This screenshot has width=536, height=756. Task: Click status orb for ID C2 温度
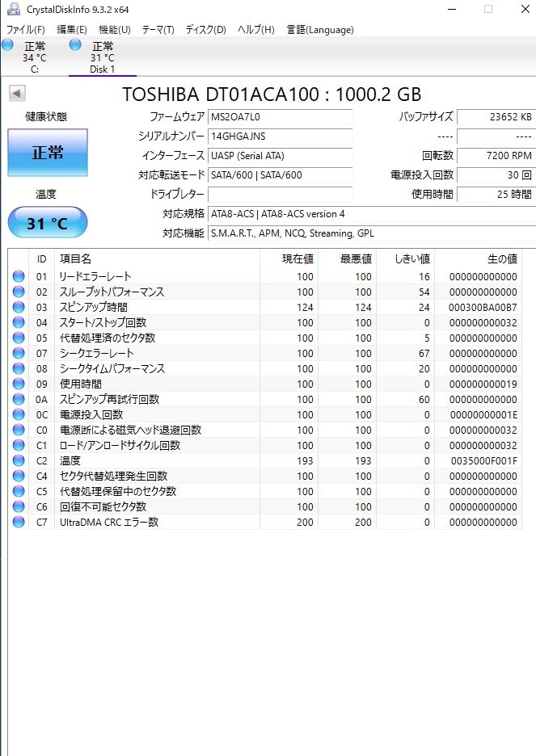tap(19, 460)
